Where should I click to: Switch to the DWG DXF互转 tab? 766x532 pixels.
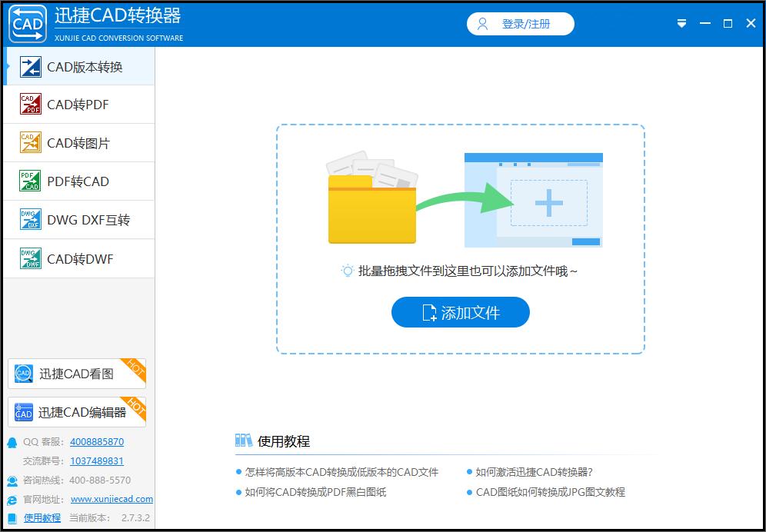tap(28, 220)
